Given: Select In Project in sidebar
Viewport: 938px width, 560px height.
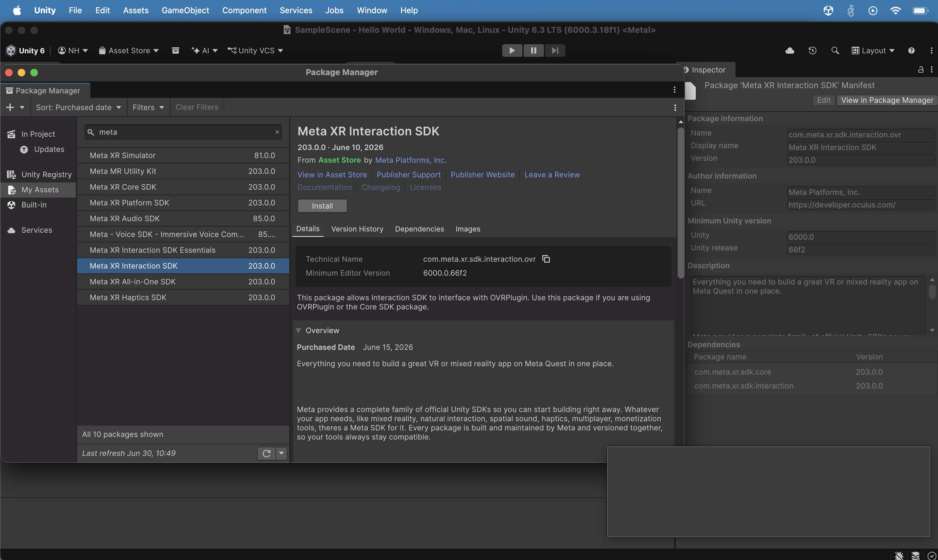Looking at the screenshot, I should (38, 134).
